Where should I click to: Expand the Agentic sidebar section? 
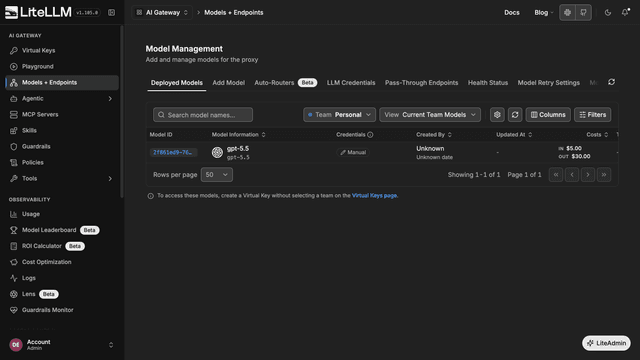62,98
